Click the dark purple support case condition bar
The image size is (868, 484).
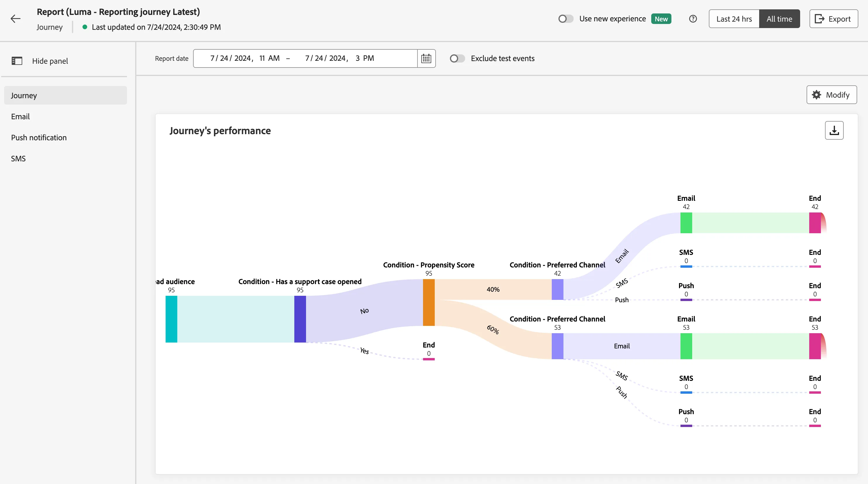tap(300, 319)
